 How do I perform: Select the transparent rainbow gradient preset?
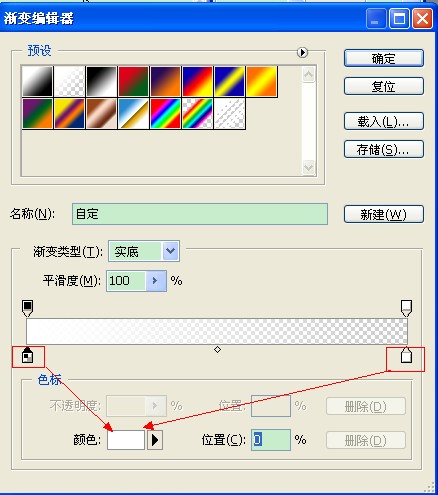197,113
